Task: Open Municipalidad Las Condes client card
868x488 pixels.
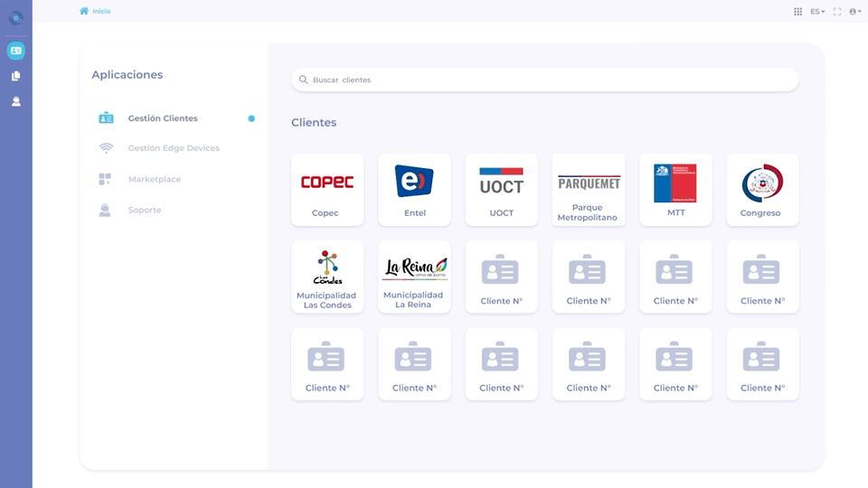Action: (x=327, y=277)
